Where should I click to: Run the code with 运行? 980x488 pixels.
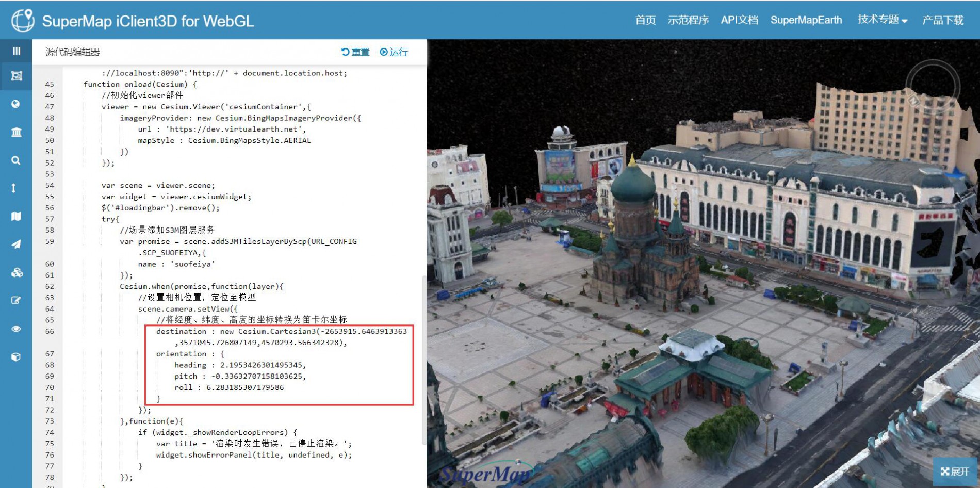(x=394, y=52)
